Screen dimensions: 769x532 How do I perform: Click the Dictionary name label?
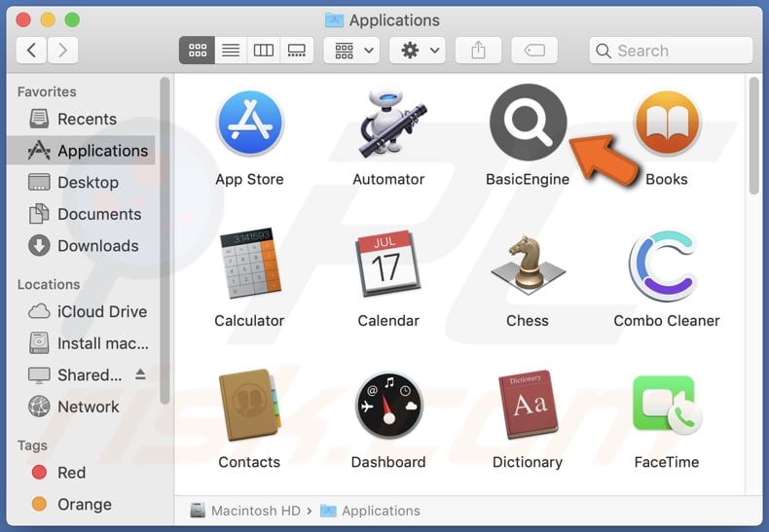click(x=528, y=462)
